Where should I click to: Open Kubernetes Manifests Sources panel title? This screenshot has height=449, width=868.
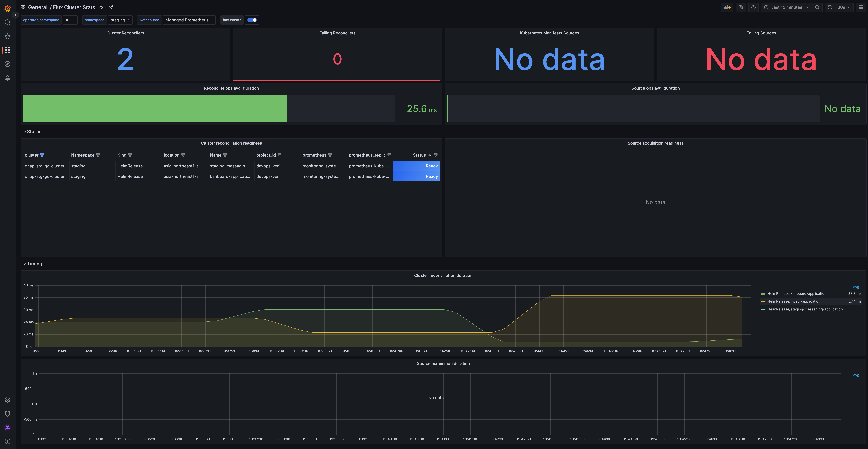point(549,33)
